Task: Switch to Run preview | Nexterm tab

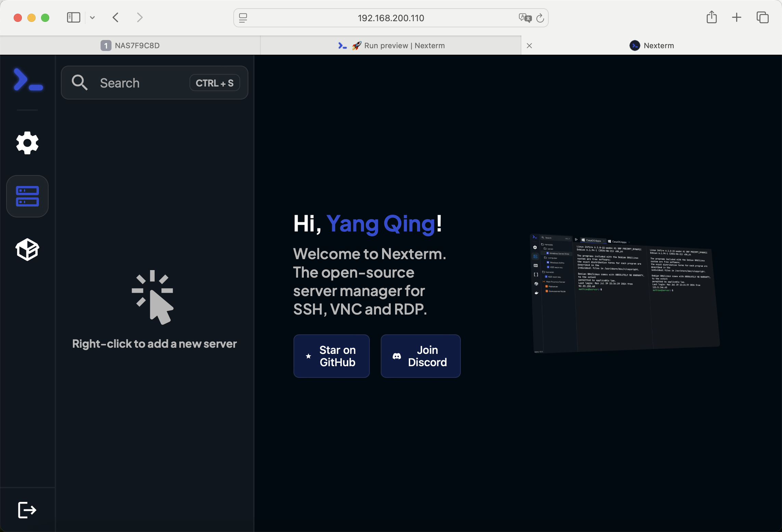Action: coord(391,45)
